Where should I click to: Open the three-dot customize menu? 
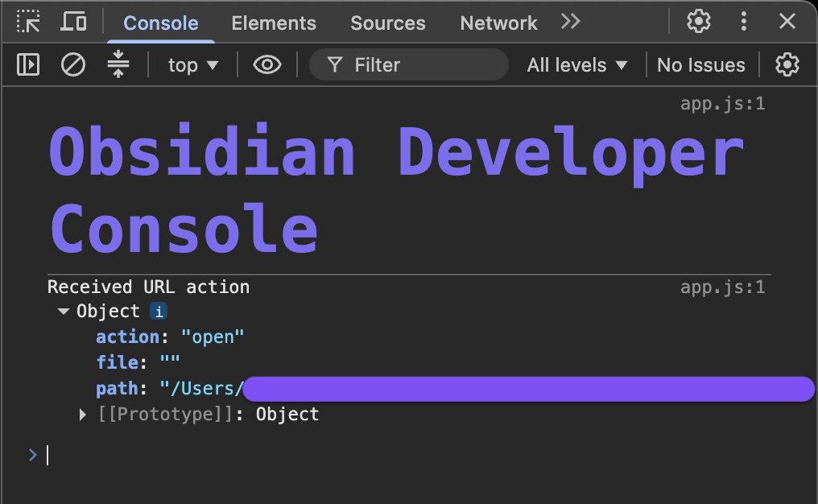(x=743, y=22)
